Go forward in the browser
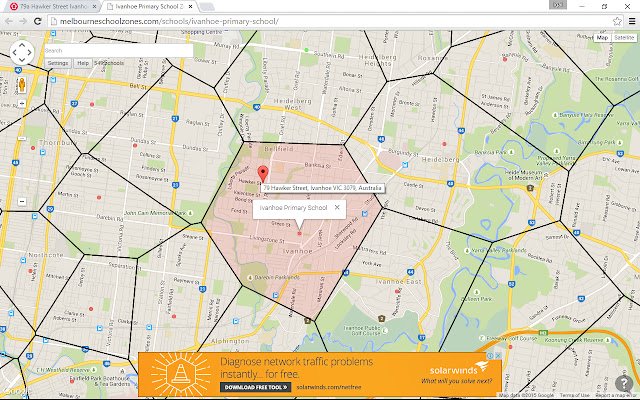Viewport: 640px width, 400px height. tap(23, 21)
